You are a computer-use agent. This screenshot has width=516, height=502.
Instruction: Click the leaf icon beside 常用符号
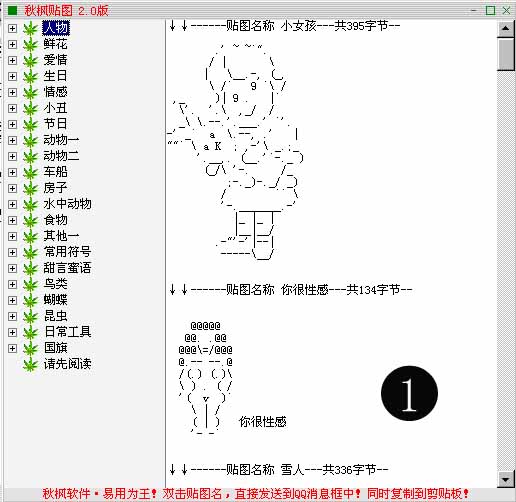(30, 252)
